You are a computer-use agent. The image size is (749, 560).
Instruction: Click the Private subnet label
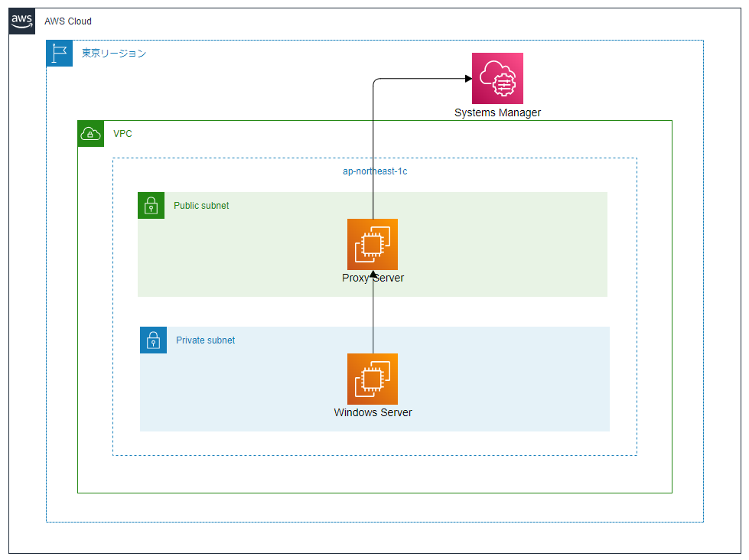click(205, 340)
